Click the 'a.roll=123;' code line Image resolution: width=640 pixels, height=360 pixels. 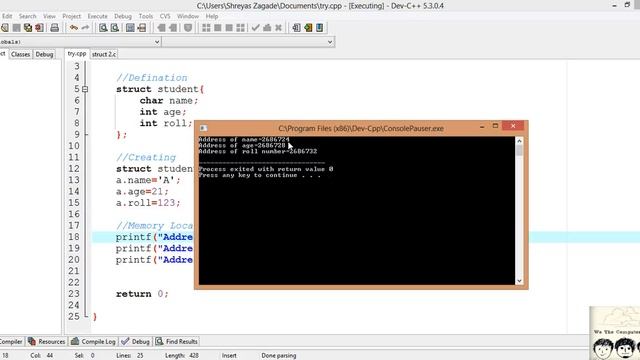(148, 203)
